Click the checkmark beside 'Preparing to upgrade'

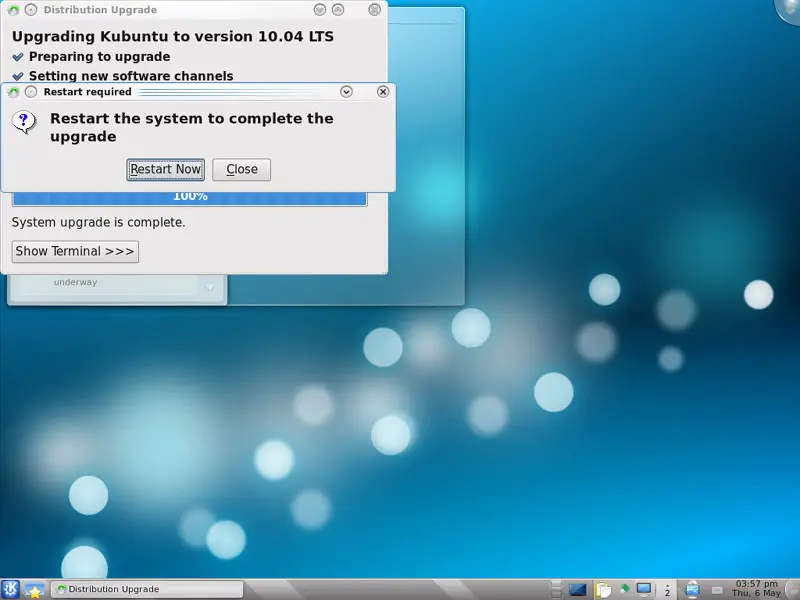18,57
